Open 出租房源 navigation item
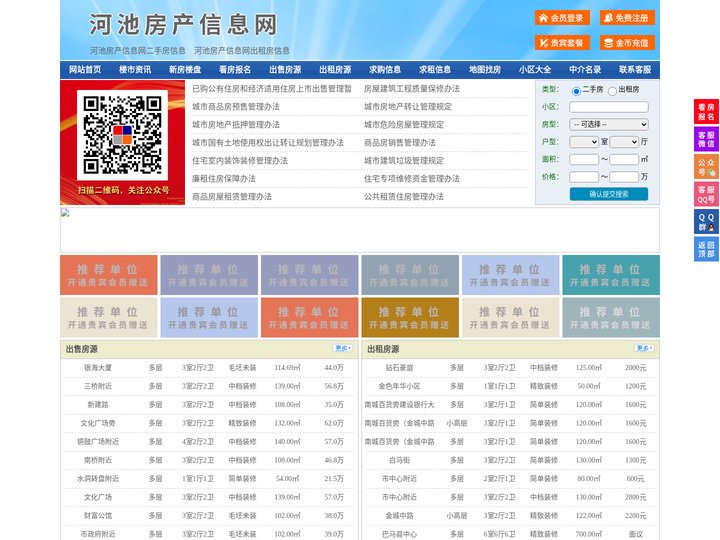The height and width of the screenshot is (540, 720). [335, 70]
